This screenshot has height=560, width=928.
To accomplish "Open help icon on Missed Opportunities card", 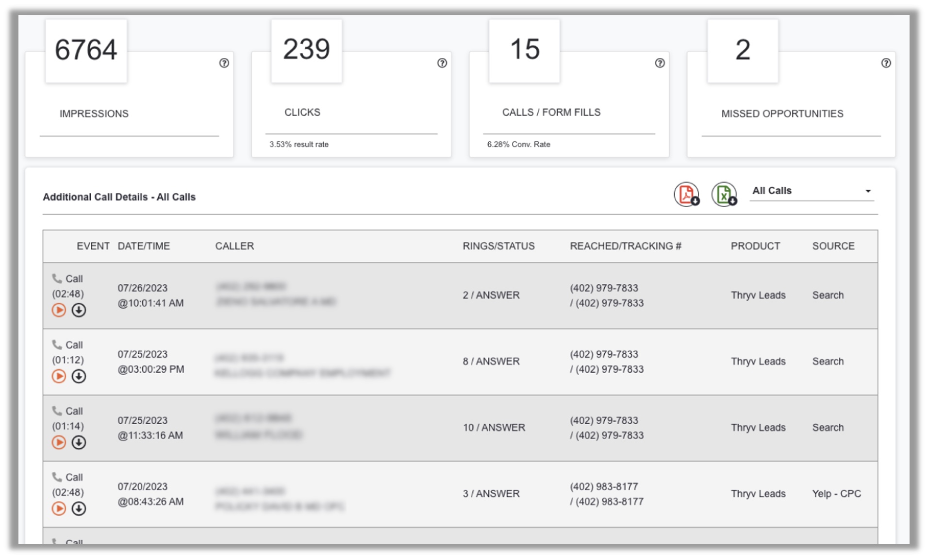I will click(x=886, y=63).
